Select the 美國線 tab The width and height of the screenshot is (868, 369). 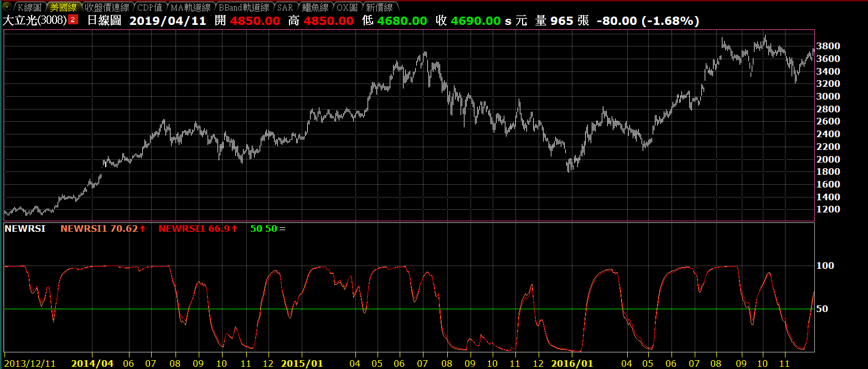coord(63,7)
